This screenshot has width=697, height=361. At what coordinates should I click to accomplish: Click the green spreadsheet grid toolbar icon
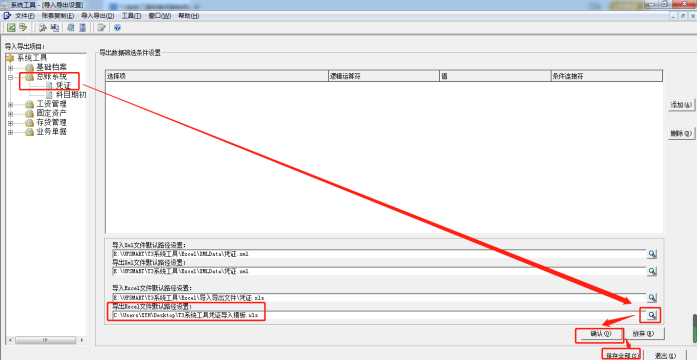pyautogui.click(x=11, y=28)
